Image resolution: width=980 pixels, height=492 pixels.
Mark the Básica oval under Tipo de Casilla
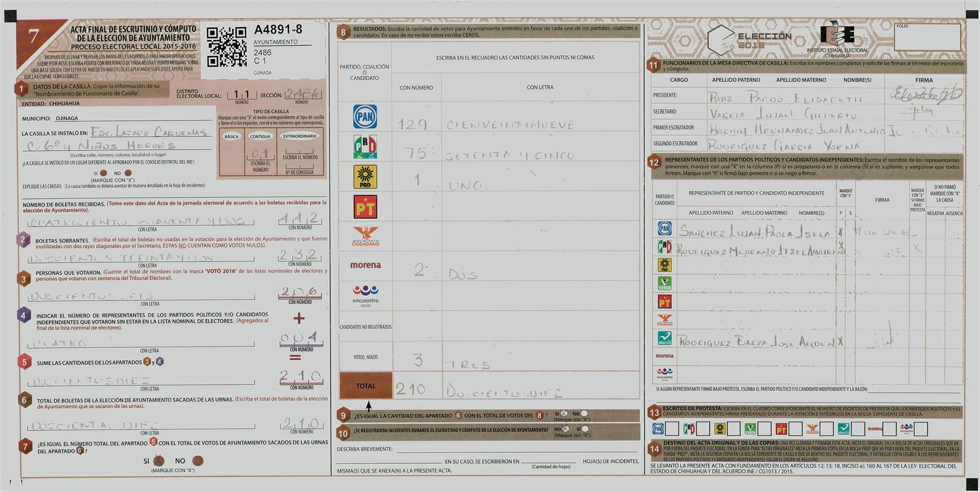click(232, 136)
